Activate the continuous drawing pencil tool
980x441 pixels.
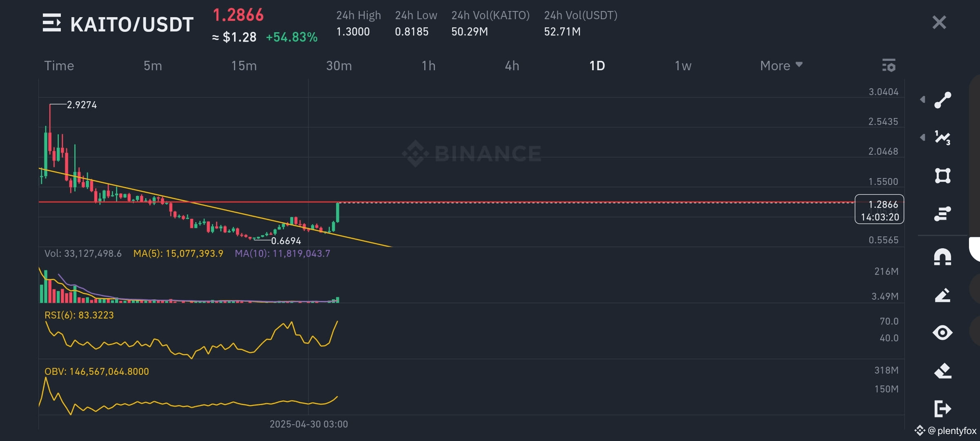942,295
